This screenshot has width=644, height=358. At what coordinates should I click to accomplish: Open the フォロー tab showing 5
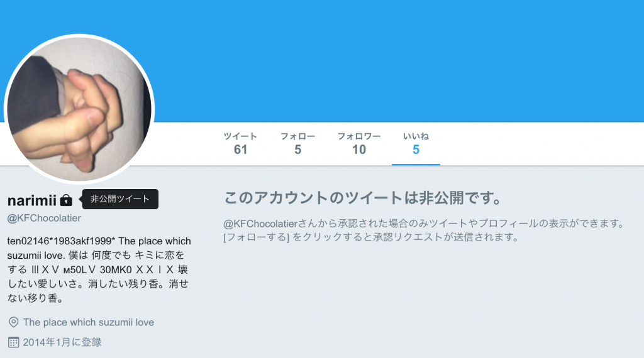point(297,144)
